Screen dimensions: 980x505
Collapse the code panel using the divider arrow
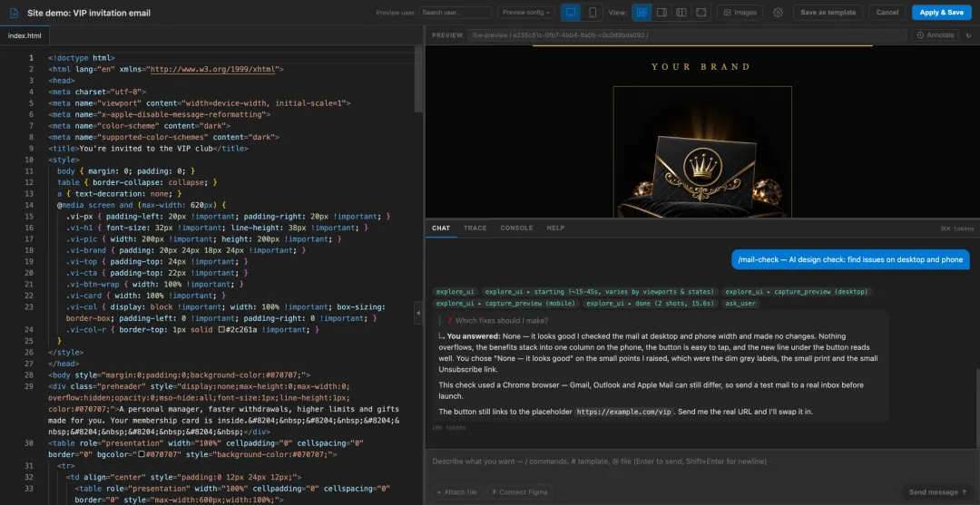[418, 313]
